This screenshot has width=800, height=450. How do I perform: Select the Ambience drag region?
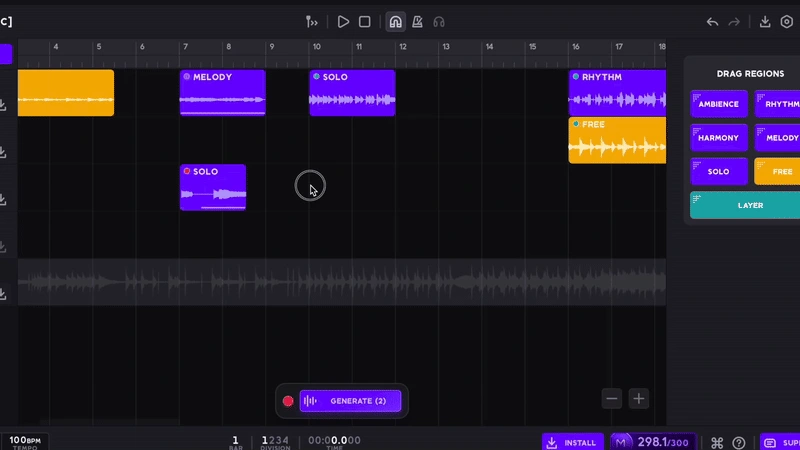click(718, 104)
